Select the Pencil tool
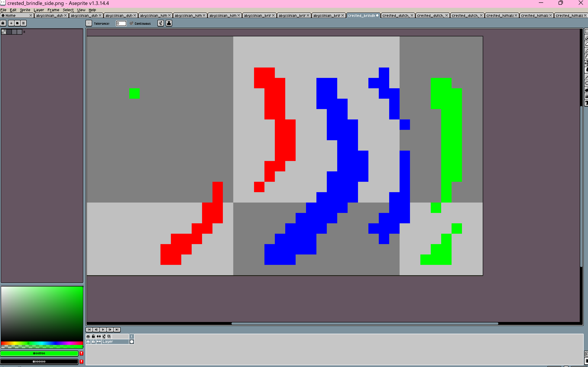 pos(586,38)
